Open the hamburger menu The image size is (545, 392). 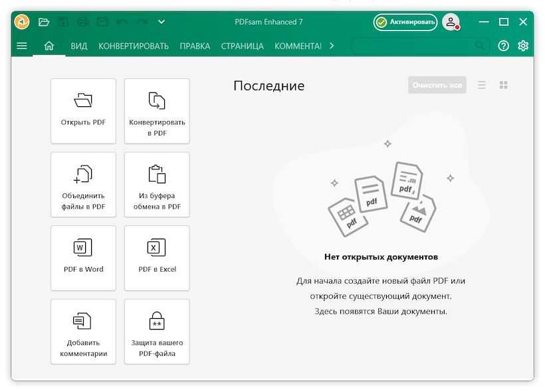(x=22, y=45)
